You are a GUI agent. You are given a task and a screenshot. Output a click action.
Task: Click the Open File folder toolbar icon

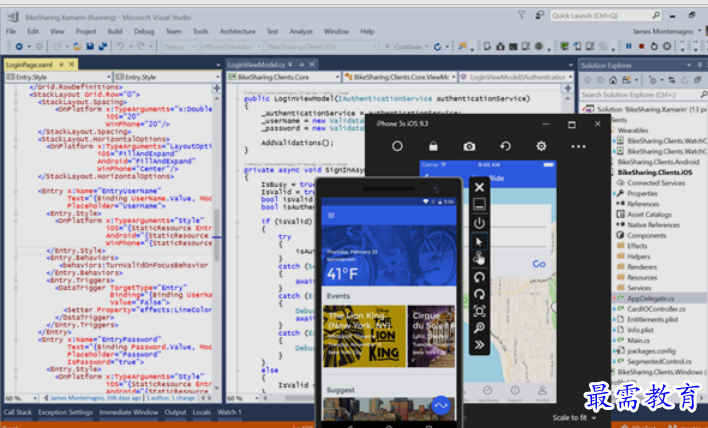coord(77,47)
